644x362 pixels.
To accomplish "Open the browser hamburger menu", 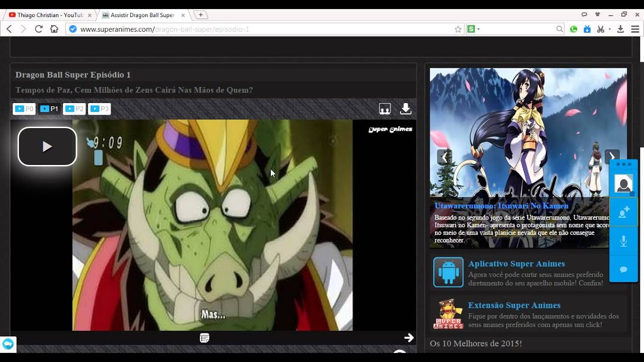I will coord(635,29).
